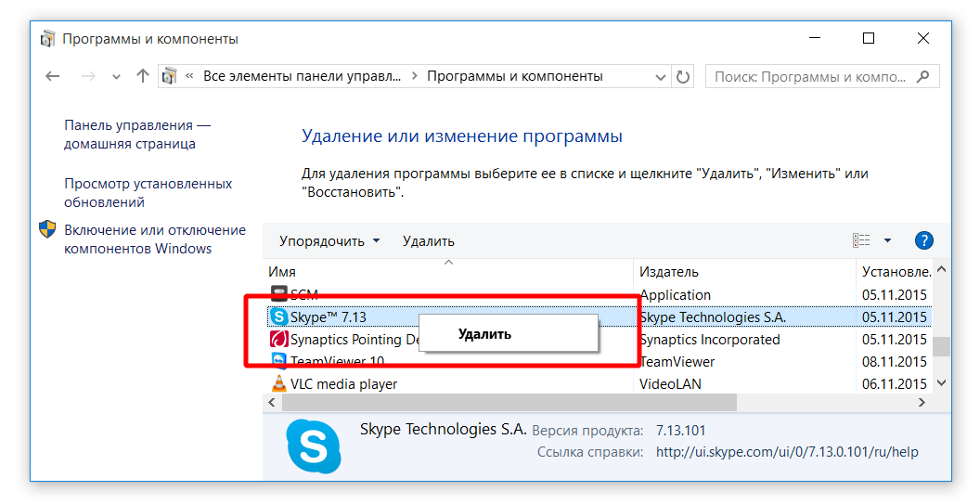Screen dimensions: 980x504
Task: Choose Удалить in the context menu
Action: [484, 334]
